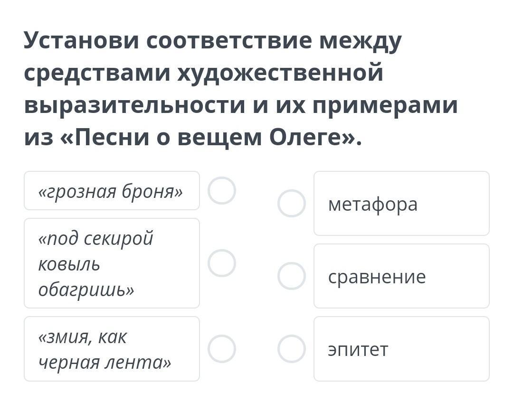
Task: Select the circle beside «змия, как черная лента»
Action: [222, 349]
